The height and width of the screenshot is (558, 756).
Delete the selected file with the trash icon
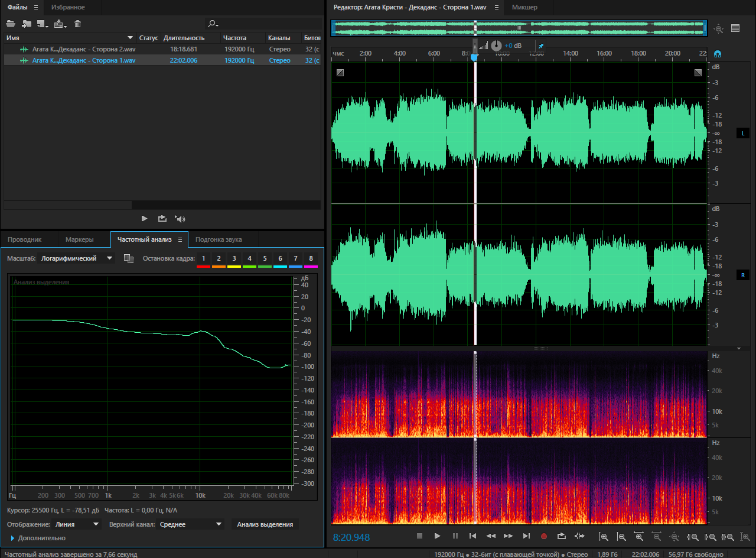pyautogui.click(x=77, y=24)
